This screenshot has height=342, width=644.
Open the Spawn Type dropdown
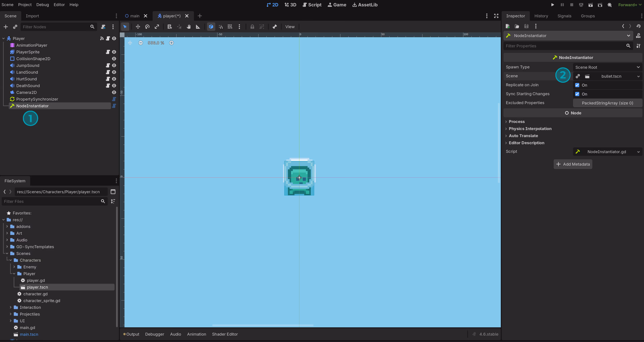[607, 67]
